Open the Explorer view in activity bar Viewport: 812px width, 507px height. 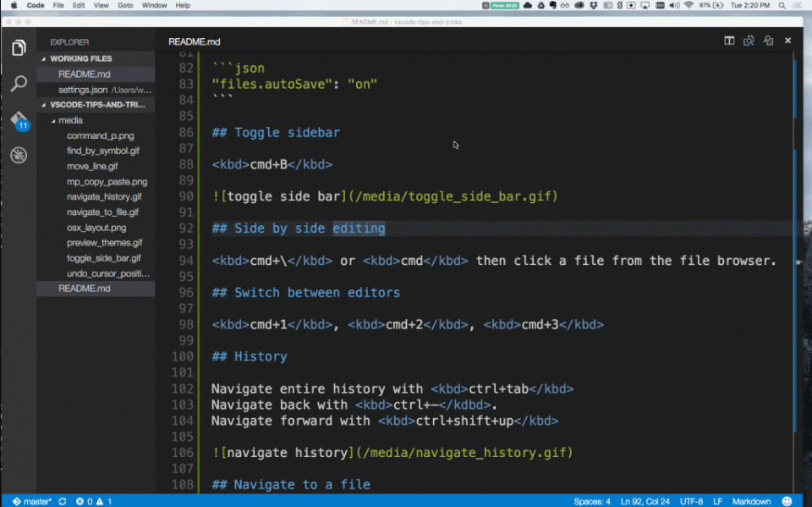pos(19,47)
